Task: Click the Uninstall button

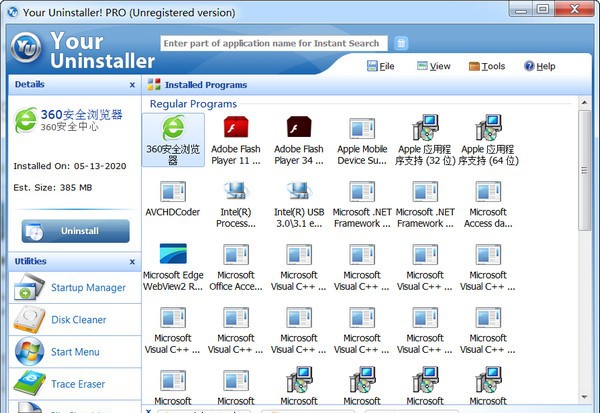Action: click(75, 231)
